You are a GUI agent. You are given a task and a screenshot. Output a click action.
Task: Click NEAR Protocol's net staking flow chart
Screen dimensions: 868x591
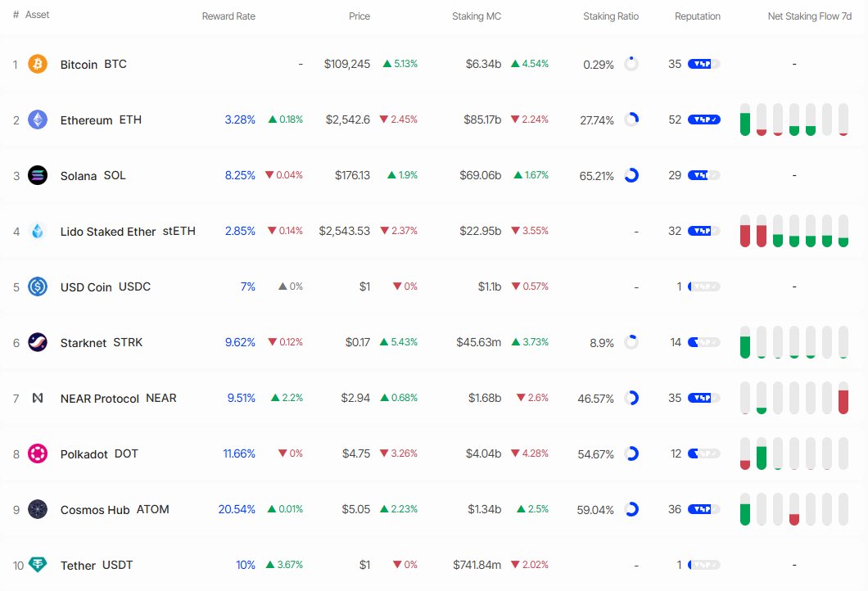click(x=793, y=398)
